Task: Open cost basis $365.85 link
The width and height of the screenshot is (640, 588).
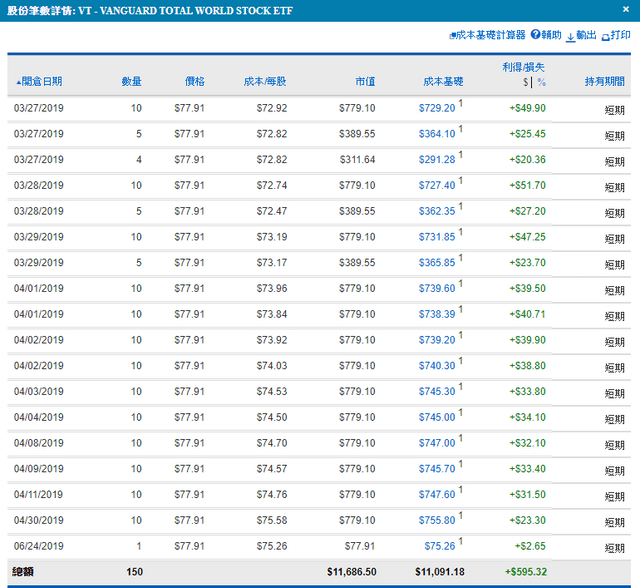Action: coord(437,262)
